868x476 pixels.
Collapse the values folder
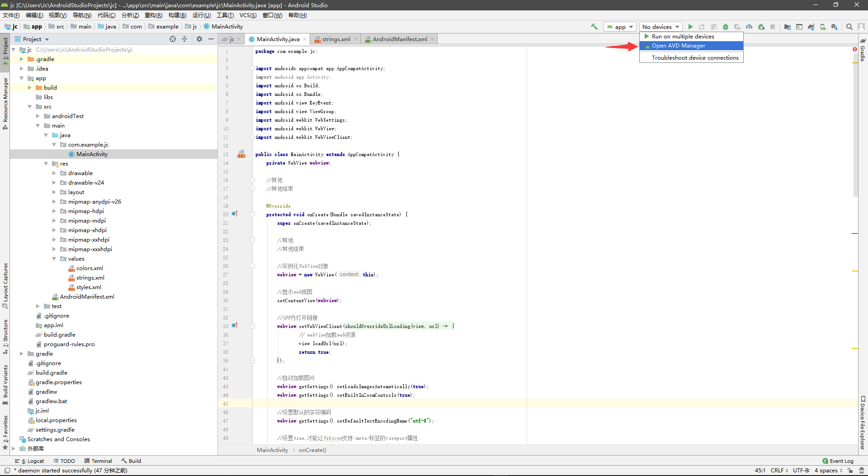coord(54,258)
